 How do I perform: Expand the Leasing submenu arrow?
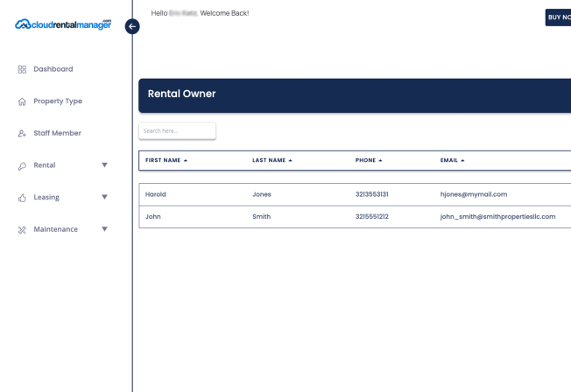[x=104, y=198]
